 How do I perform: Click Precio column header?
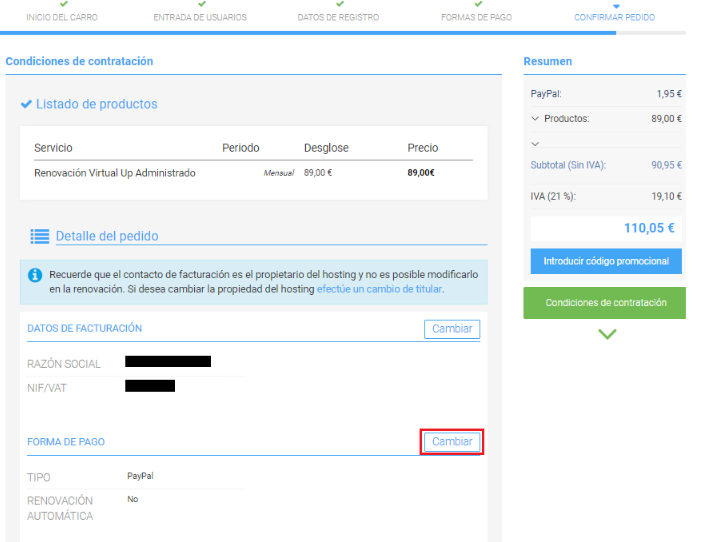coord(422,148)
